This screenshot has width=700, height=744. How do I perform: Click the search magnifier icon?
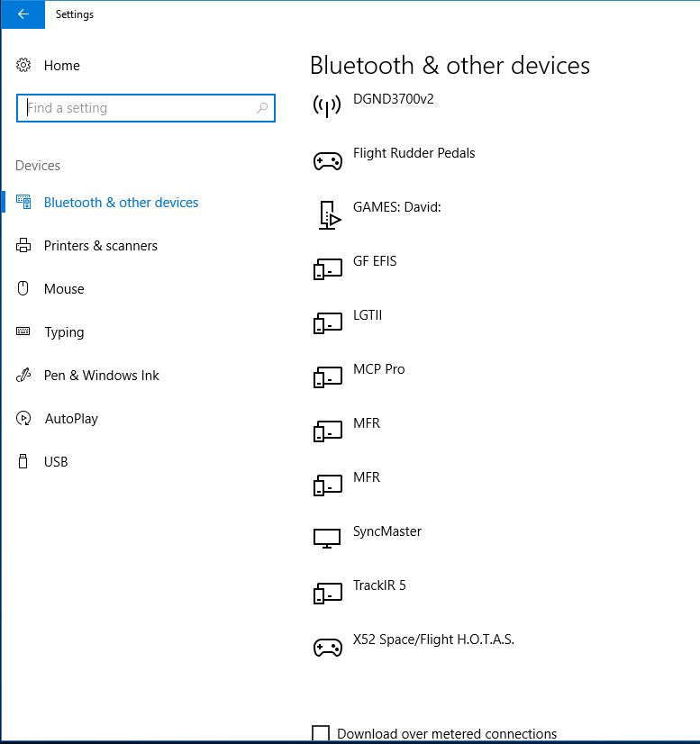[x=262, y=108]
